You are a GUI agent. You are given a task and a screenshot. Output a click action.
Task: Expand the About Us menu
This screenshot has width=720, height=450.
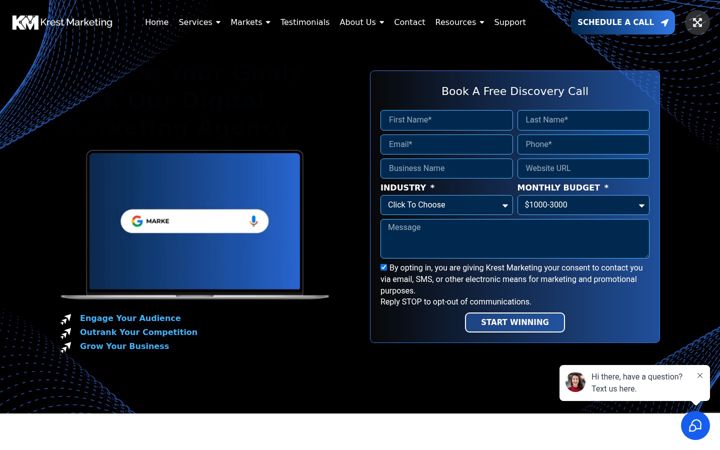(361, 22)
